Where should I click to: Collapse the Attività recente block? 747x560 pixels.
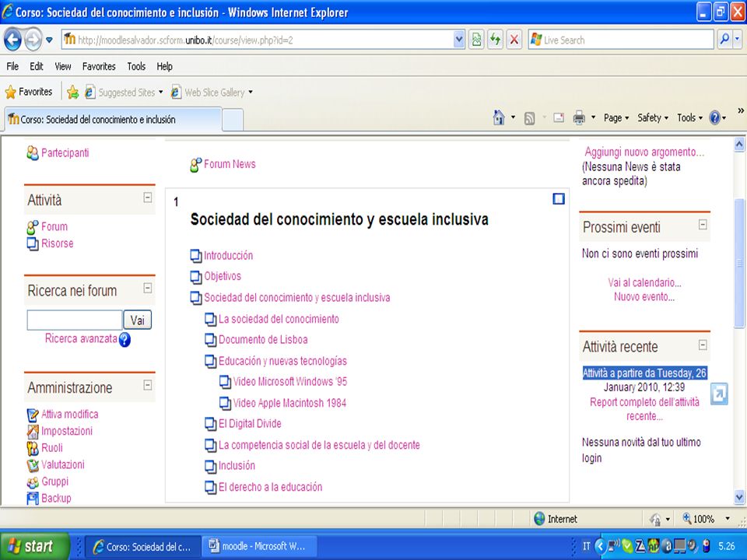pos(703,345)
